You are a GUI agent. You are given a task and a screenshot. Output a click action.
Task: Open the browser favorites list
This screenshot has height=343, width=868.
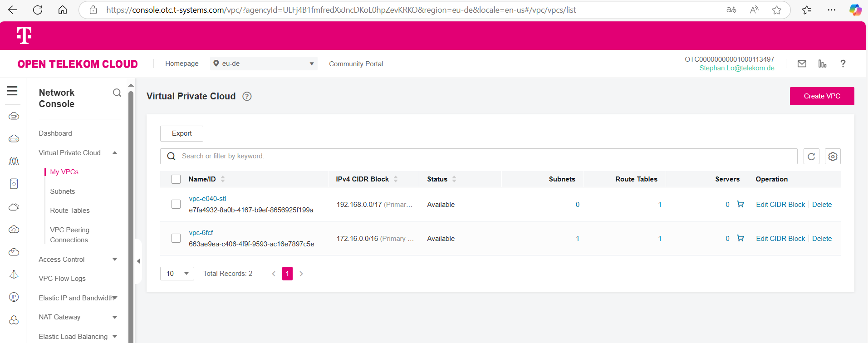point(807,10)
